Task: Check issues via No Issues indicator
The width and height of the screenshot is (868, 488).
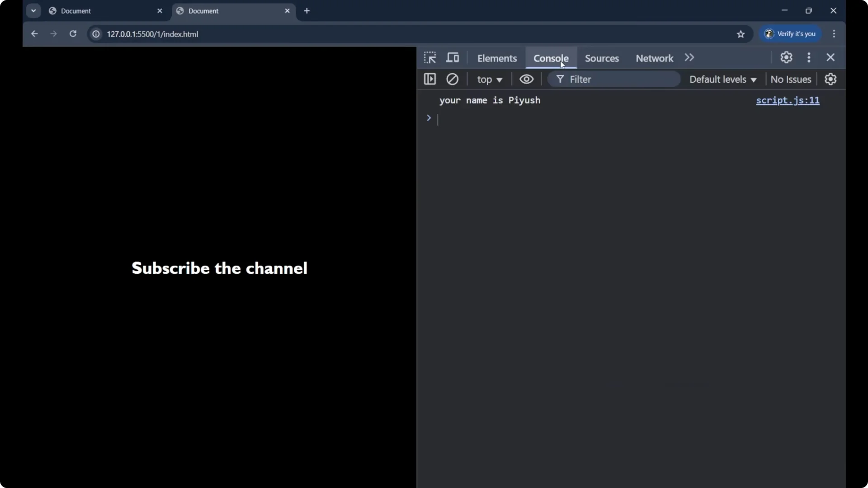Action: 791,79
